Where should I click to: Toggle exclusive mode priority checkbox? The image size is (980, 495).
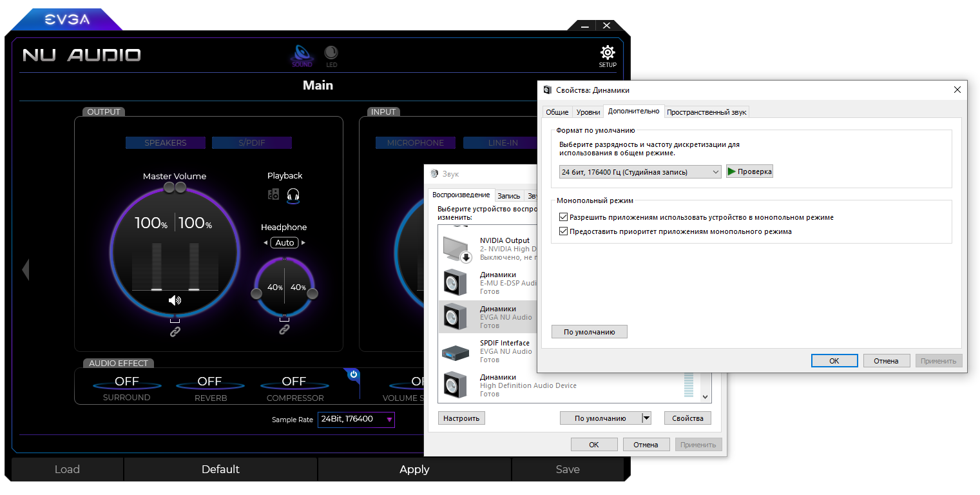coord(564,231)
